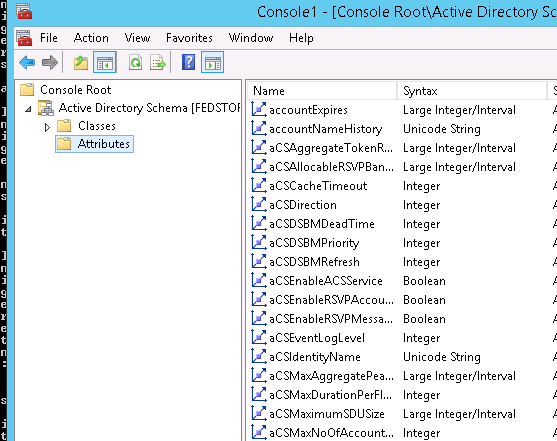Select Active Directory Schema tree node
557x441 pixels.
pos(150,108)
